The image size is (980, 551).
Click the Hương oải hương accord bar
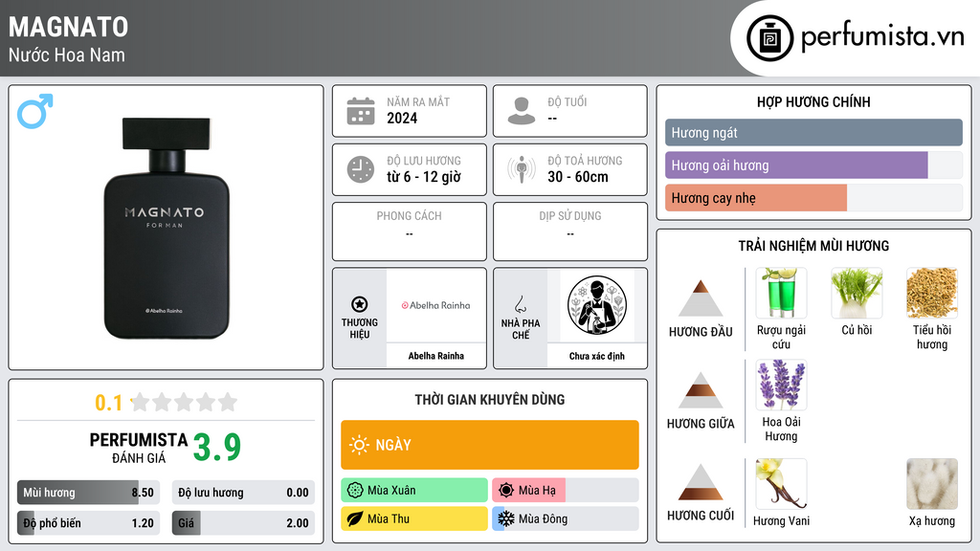click(x=813, y=165)
